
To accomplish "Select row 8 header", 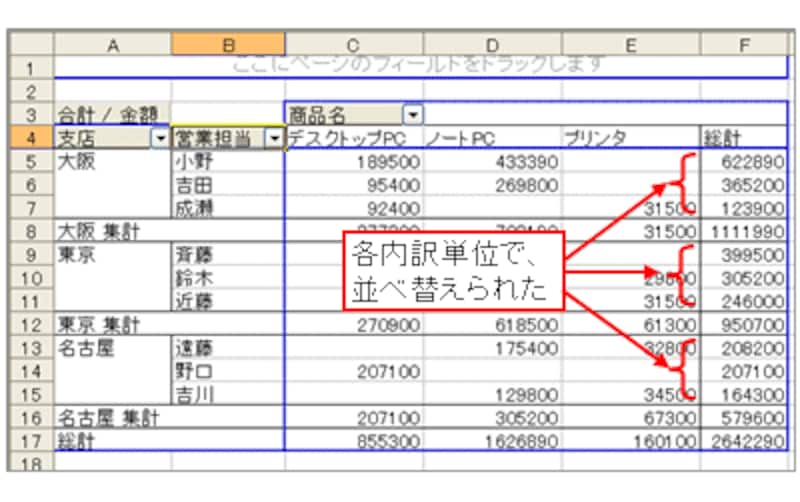I will click(x=32, y=231).
